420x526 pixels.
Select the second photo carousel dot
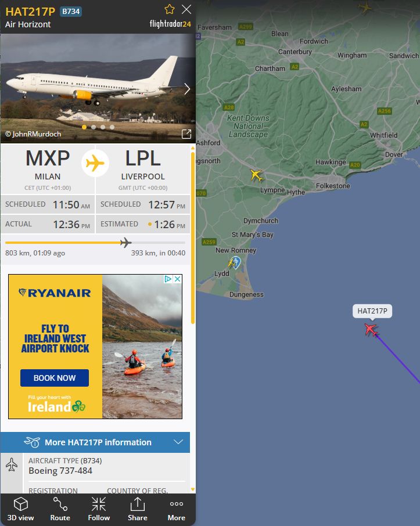coord(94,127)
